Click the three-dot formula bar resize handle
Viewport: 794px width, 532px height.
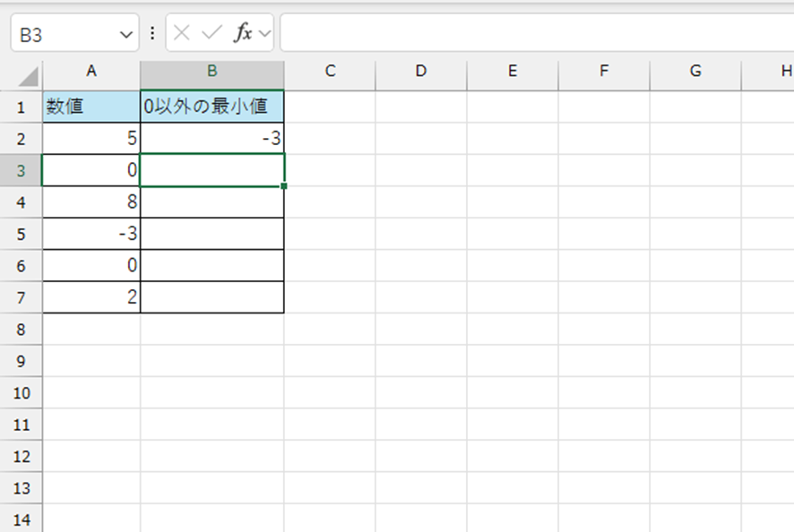click(x=152, y=33)
